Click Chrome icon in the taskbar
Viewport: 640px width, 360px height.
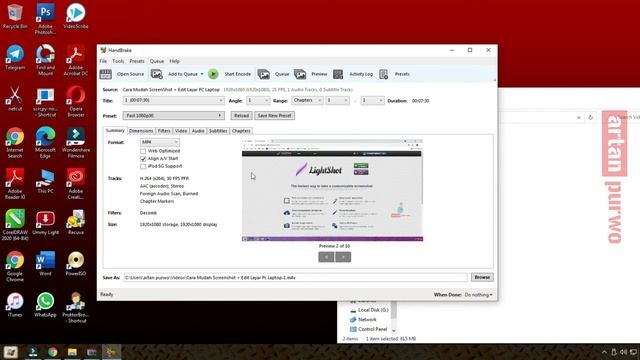point(53,352)
